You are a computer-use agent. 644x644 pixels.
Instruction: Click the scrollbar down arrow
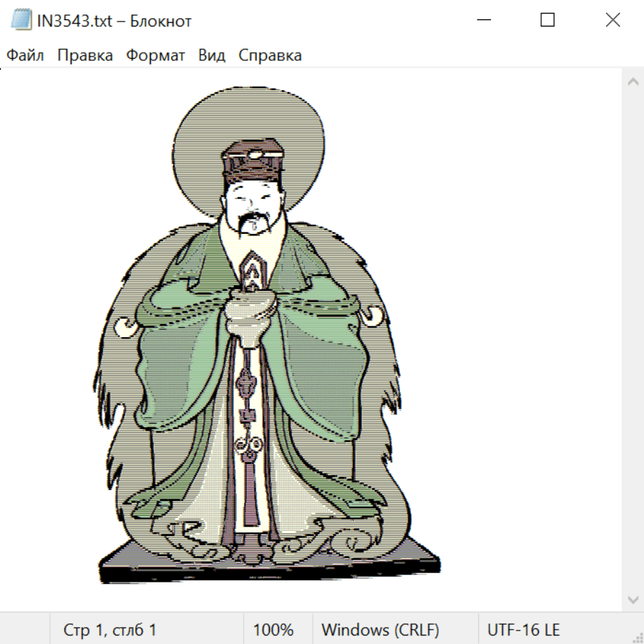tap(633, 599)
